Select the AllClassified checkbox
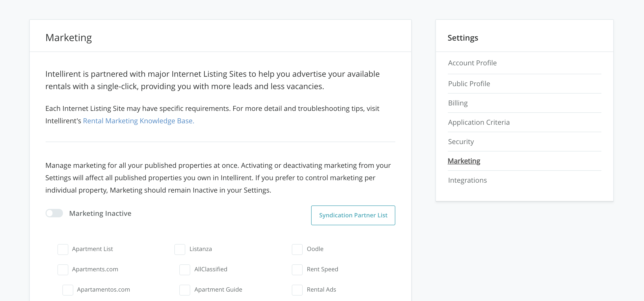Viewport: 644px width, 301px height. 185,269
